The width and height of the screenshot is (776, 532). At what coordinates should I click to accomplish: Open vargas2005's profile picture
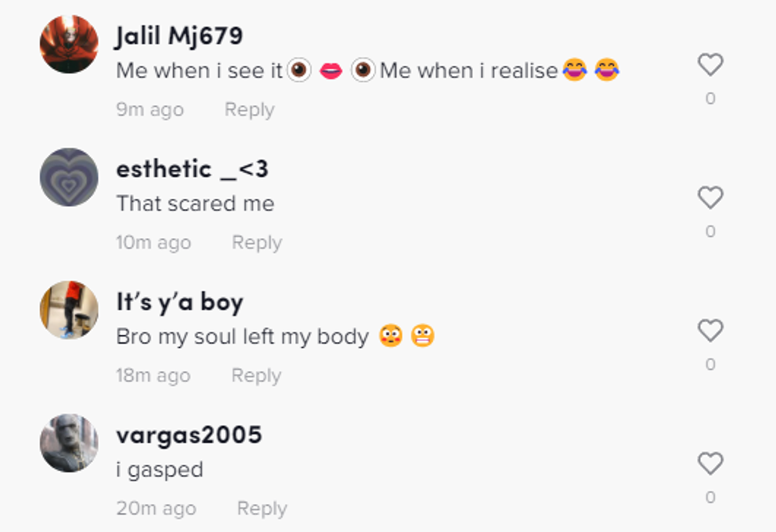tap(69, 443)
